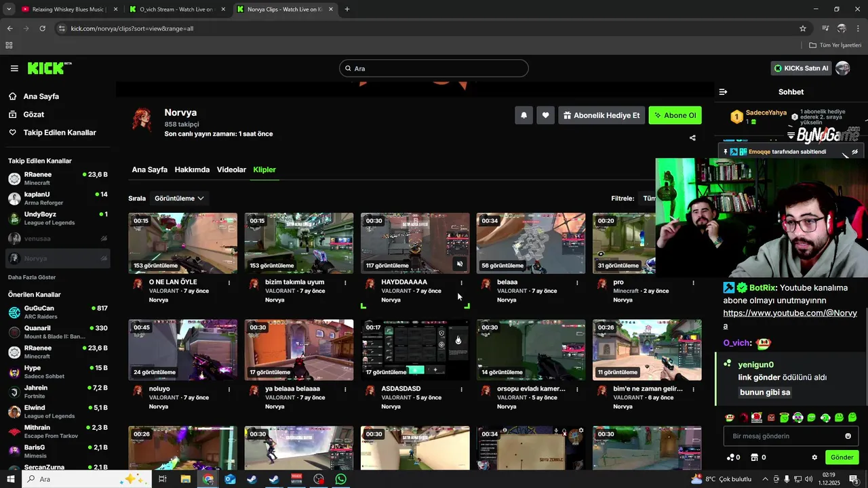Switch to Relaxing Whiskey Blues Music tab

click(63, 9)
